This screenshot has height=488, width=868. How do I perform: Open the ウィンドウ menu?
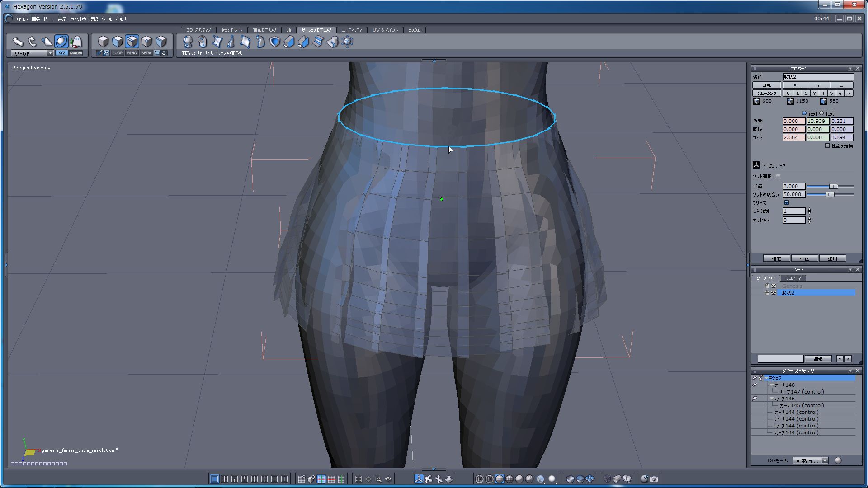[x=78, y=19]
